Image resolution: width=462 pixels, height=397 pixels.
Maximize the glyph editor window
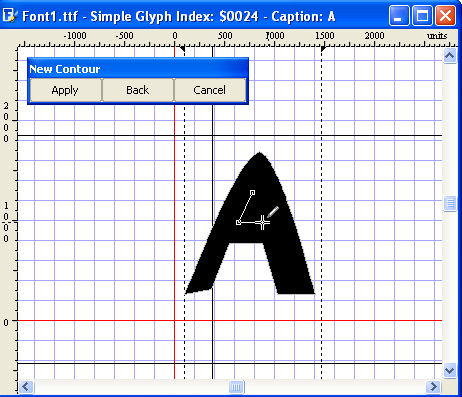coord(422,15)
